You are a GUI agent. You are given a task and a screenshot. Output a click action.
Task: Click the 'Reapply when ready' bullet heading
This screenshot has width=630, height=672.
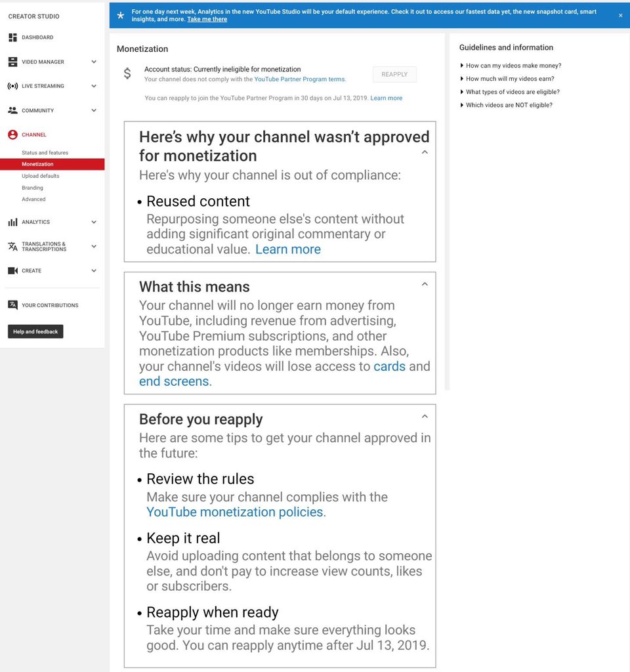click(x=213, y=612)
